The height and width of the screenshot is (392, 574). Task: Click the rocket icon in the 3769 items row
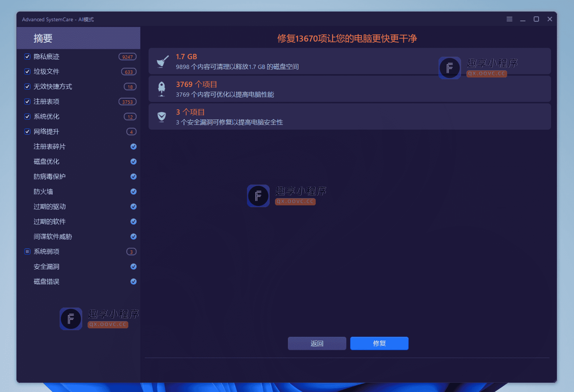162,89
